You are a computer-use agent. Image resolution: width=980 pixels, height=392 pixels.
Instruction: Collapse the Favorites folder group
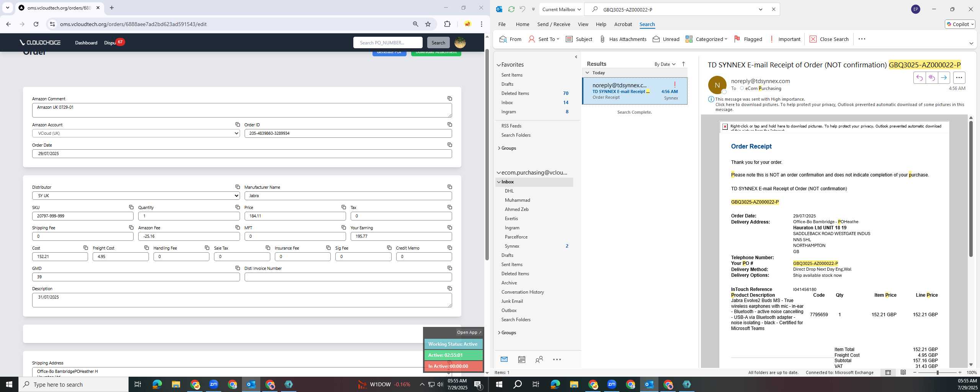pyautogui.click(x=499, y=65)
